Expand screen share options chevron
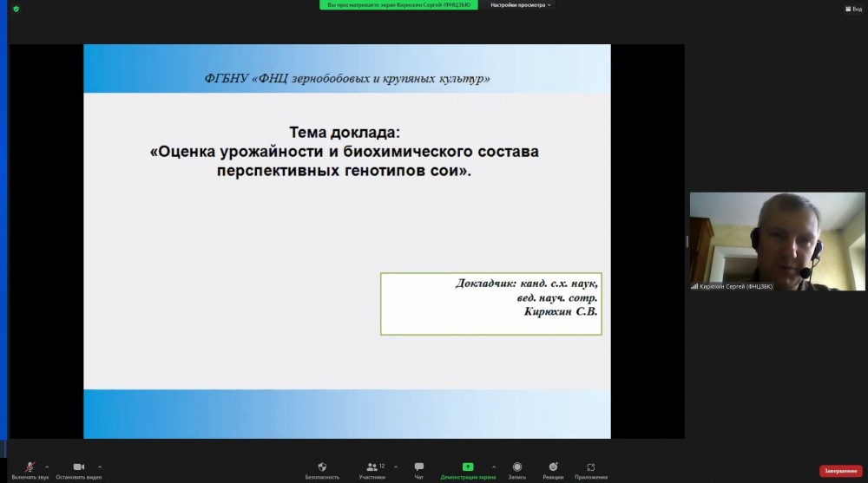Screen dimensions: 868x483 [x=494, y=466]
